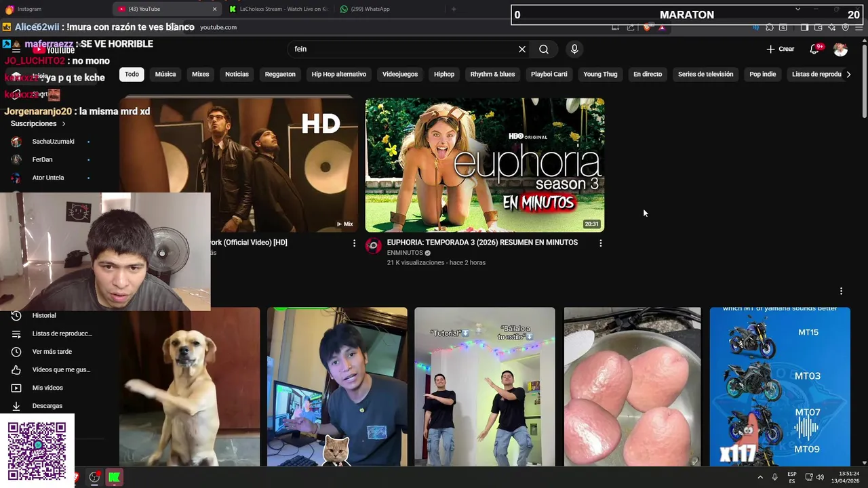Viewport: 868px width, 488px height.
Task: Open the Brave wallet icon
Action: pos(818,27)
